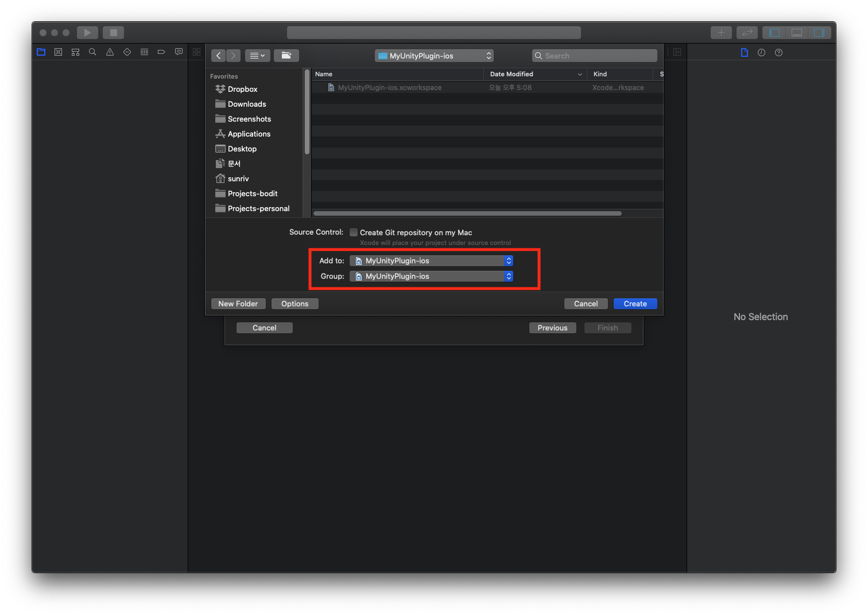Click the new folder icon in dialog toolbar
Viewport: 868px width, 615px height.
tap(286, 56)
